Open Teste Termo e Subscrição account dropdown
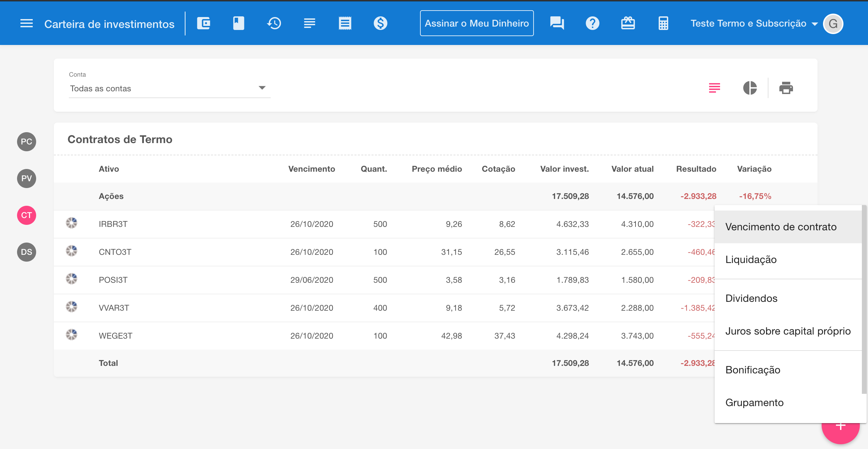The image size is (868, 449). tap(753, 24)
